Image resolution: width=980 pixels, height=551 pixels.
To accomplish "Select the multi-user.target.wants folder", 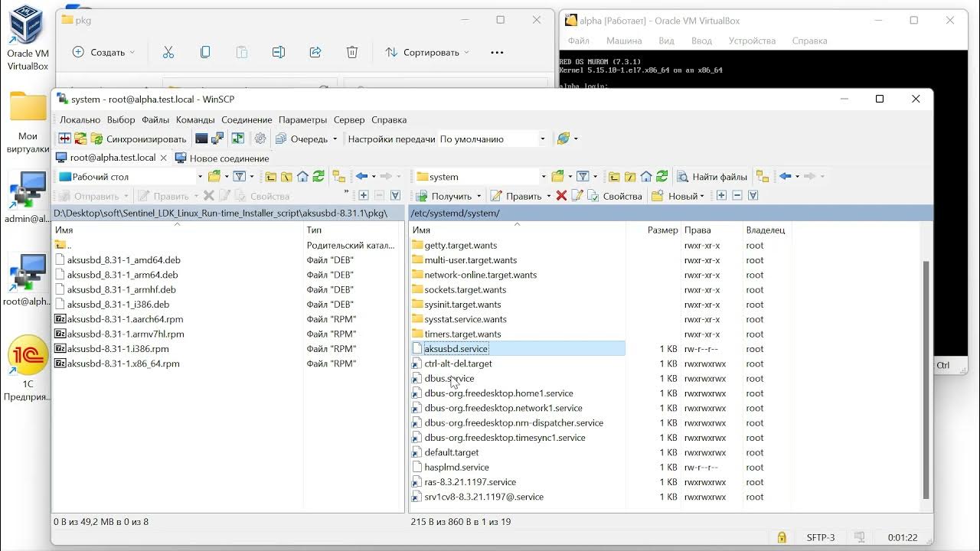I will point(471,260).
